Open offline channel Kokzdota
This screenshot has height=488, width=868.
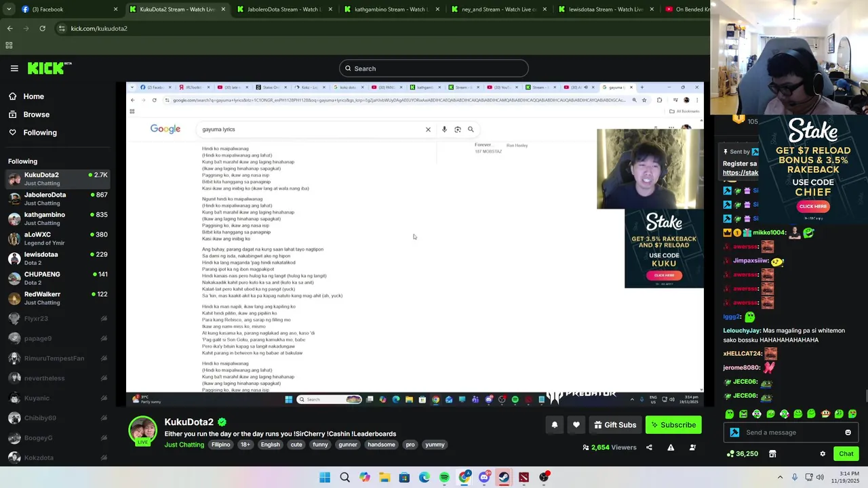pos(58,457)
